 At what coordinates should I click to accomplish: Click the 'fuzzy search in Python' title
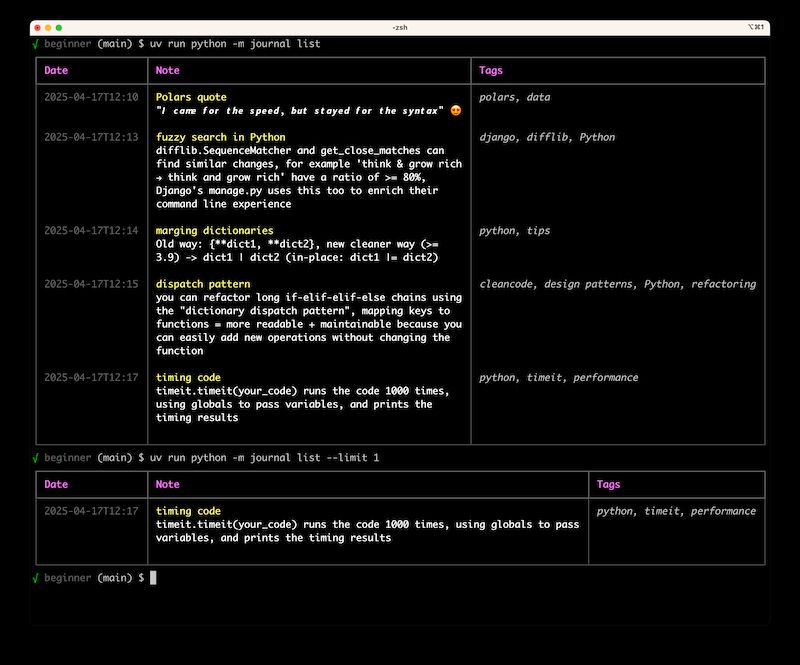point(220,137)
